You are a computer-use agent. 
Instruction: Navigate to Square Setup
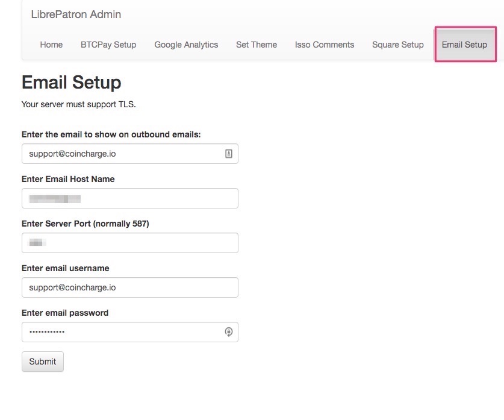pyautogui.click(x=397, y=45)
